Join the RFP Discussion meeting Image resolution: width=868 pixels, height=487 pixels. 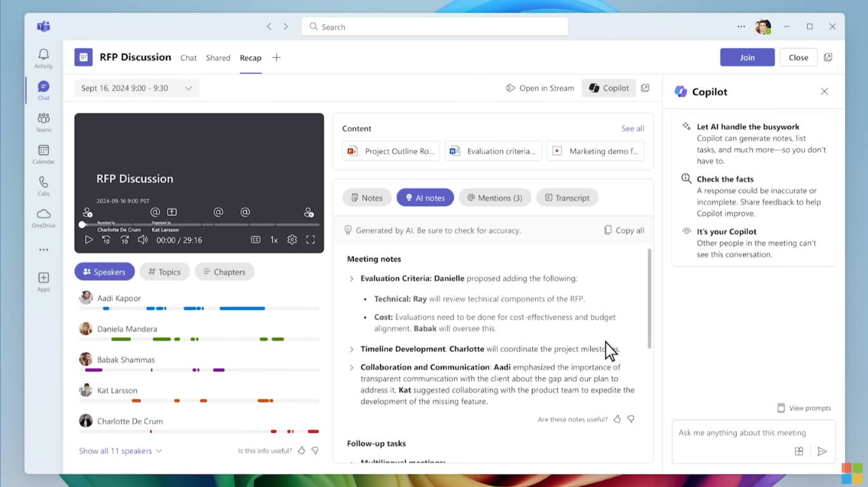[747, 57]
